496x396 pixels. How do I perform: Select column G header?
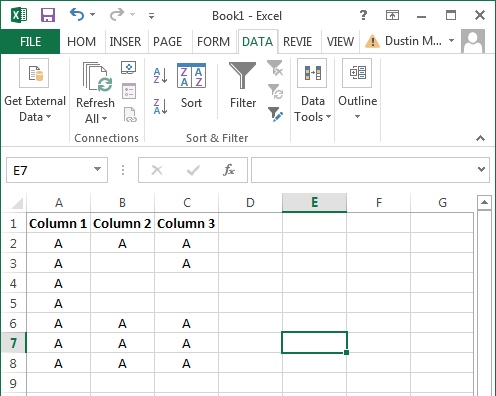pos(442,203)
